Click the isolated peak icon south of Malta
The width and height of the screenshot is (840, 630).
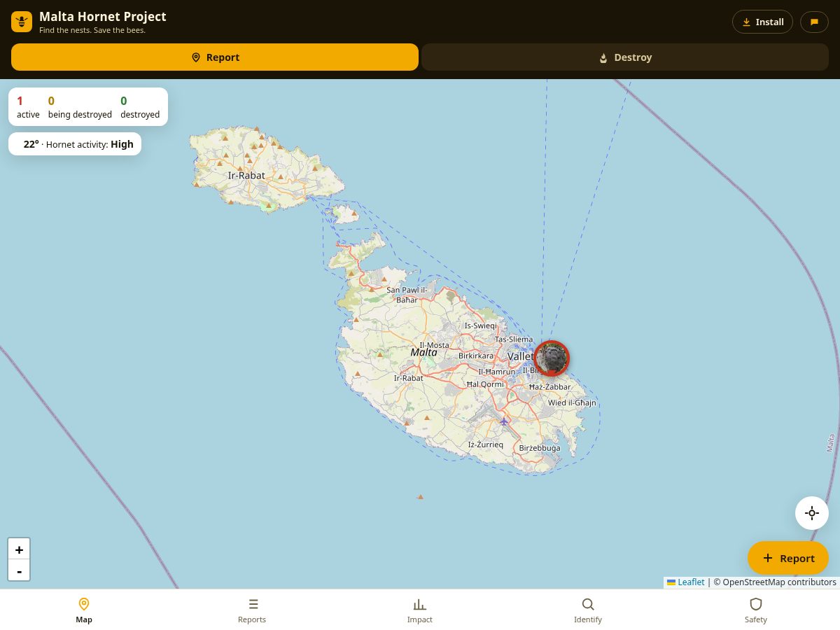pyautogui.click(x=420, y=497)
